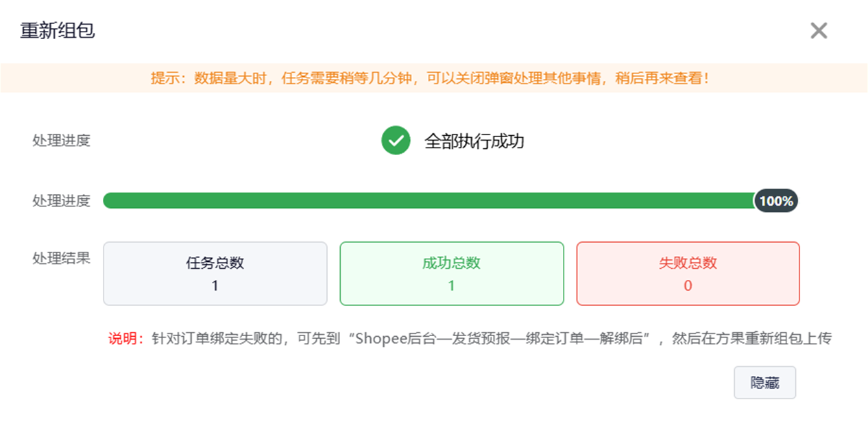Click the 全部执行成功 status text

point(474,141)
